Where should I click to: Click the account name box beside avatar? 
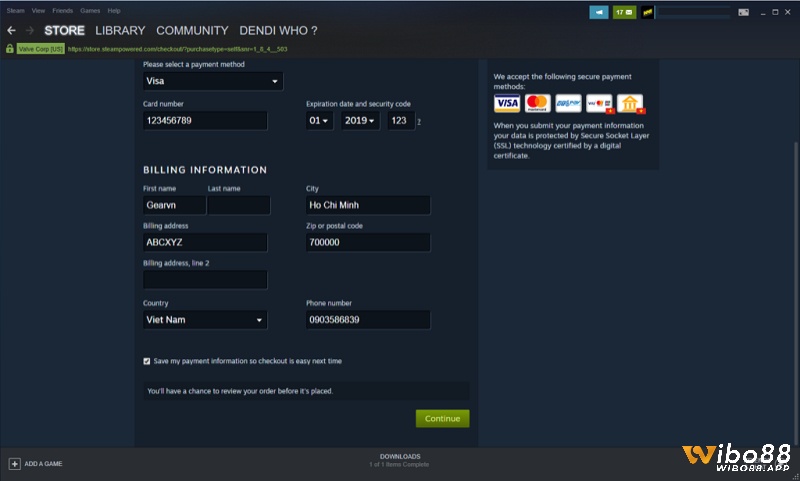coord(694,12)
